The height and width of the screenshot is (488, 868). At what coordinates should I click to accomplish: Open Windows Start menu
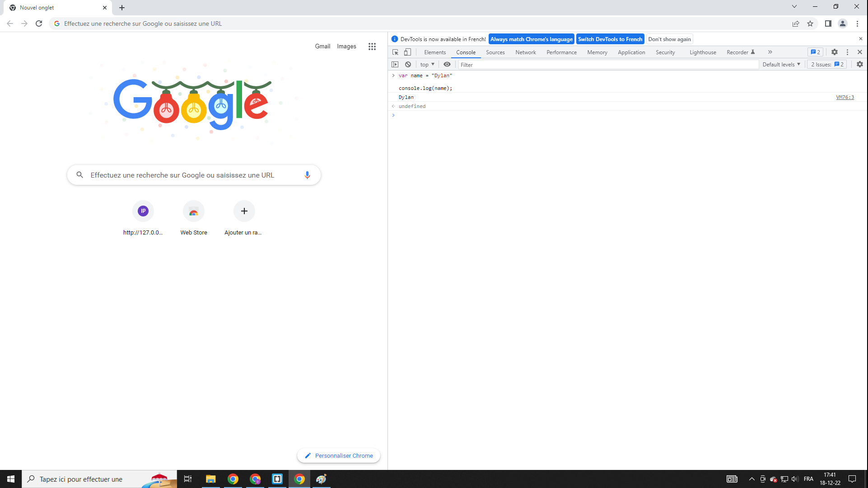pyautogui.click(x=11, y=479)
